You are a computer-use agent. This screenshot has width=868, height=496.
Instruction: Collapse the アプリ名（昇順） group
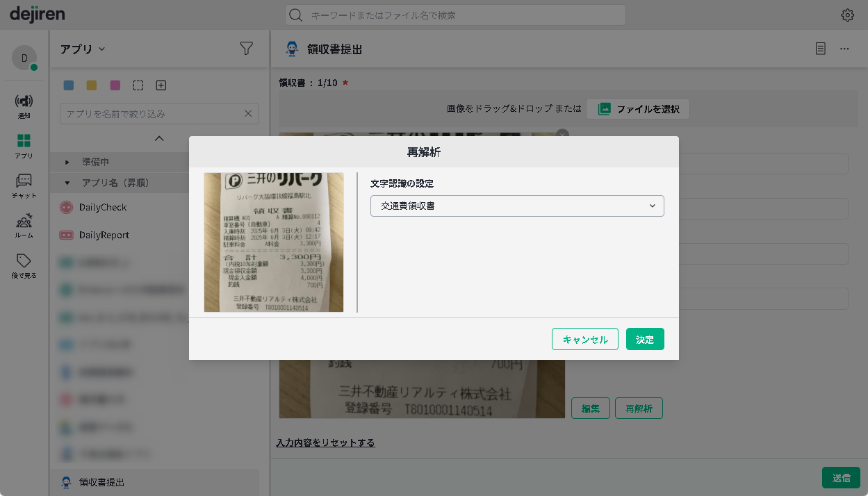pos(68,183)
